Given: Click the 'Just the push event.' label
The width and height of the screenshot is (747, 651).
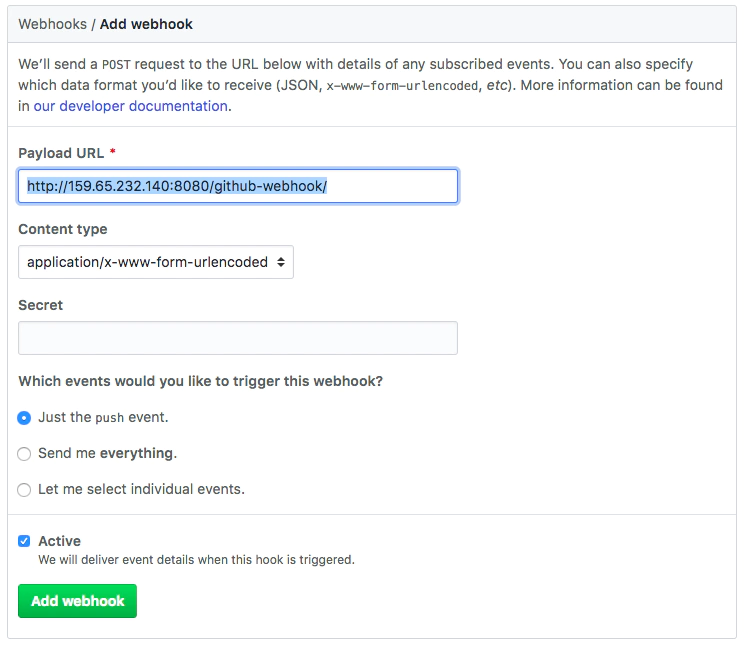Looking at the screenshot, I should 103,417.
